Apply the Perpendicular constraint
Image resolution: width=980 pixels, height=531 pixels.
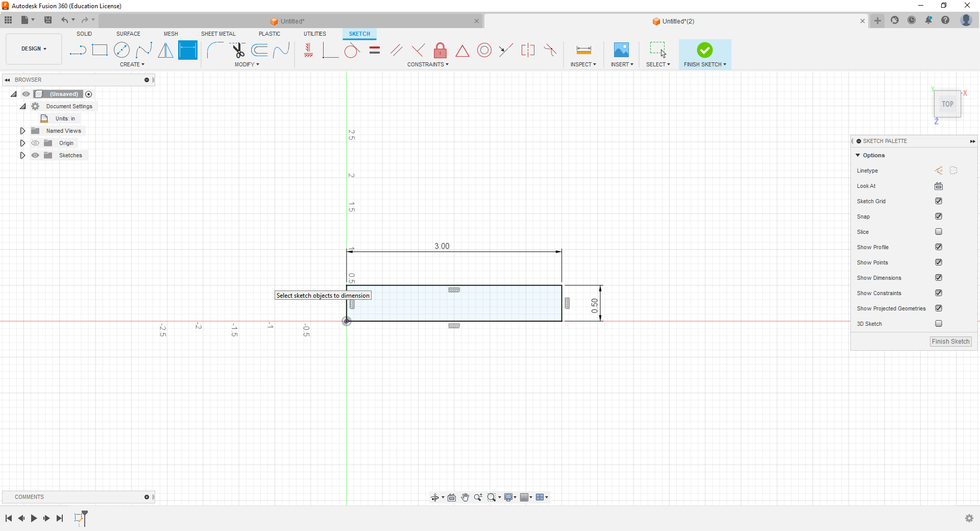pos(418,50)
